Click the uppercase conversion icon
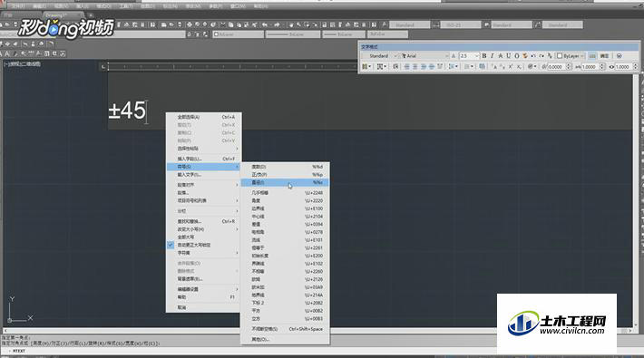The width and height of the screenshot is (644, 358). coord(494,66)
